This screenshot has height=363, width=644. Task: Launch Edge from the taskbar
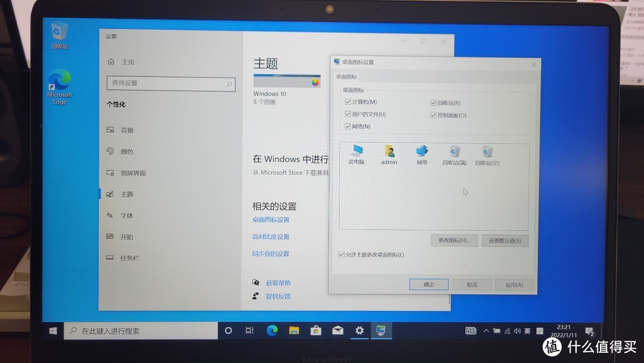[x=272, y=331]
